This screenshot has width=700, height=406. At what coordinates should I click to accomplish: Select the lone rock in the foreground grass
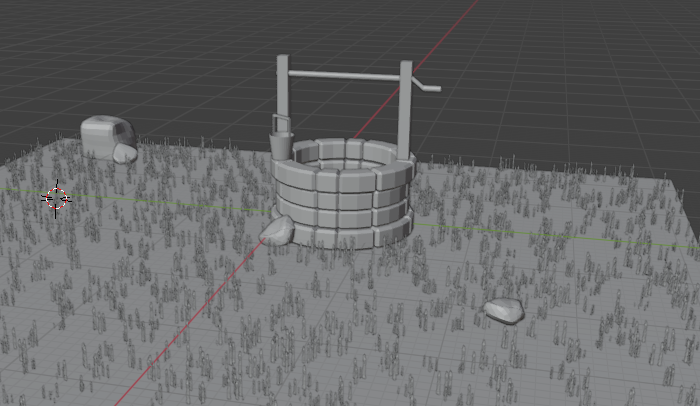[504, 310]
